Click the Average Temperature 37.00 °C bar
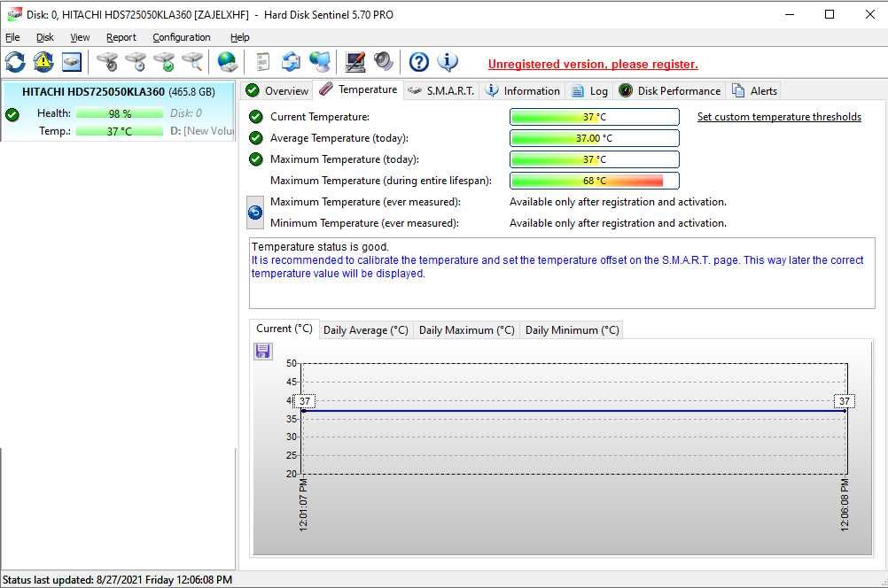 [x=595, y=138]
